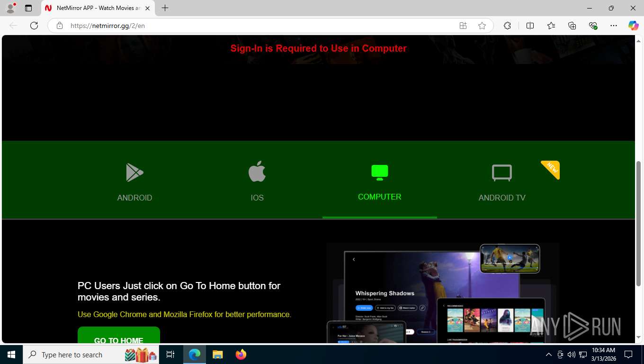Add this page to favorites star
This screenshot has width=644, height=364.
tap(482, 26)
